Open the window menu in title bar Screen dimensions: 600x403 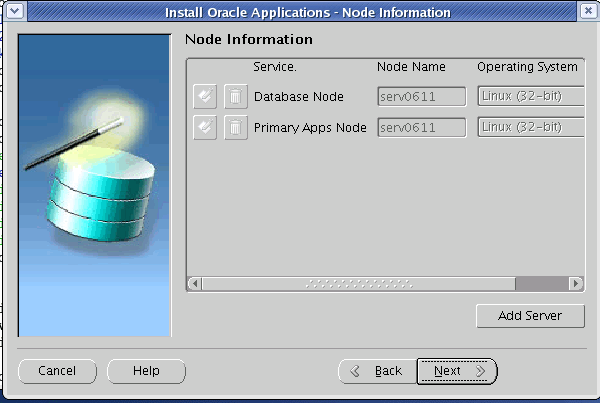(15, 11)
